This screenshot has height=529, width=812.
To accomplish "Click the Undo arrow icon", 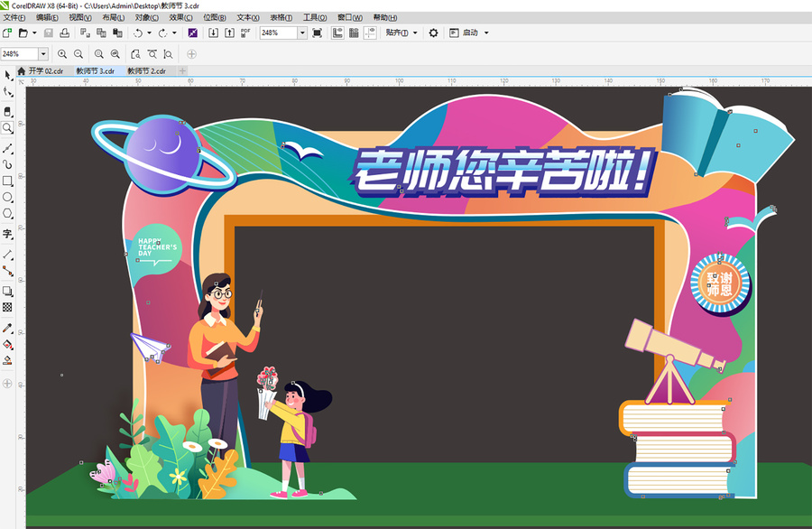I will point(138,32).
